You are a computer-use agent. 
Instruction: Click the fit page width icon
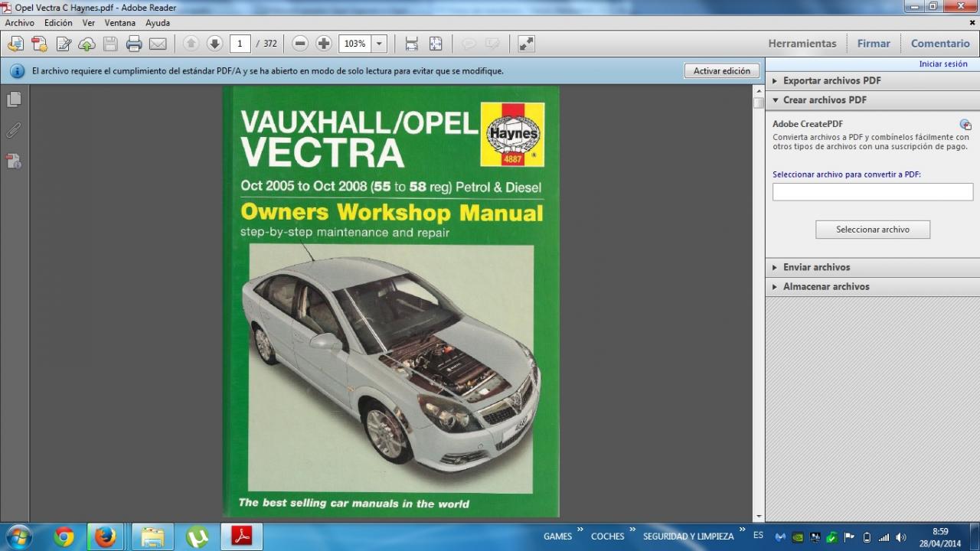(411, 44)
